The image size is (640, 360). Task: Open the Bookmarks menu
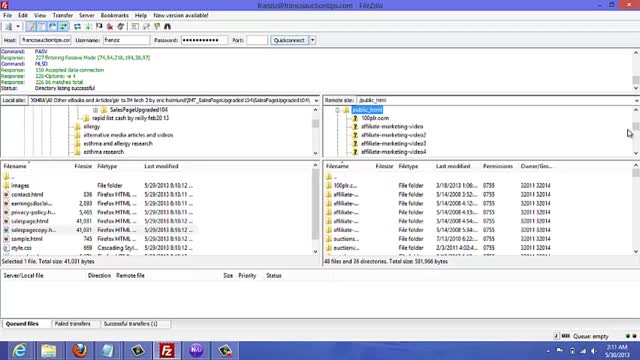[114, 15]
